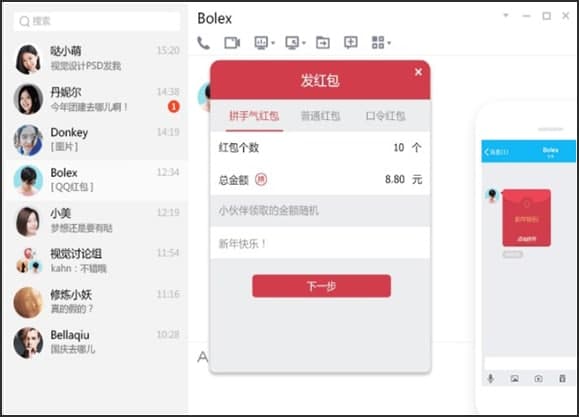579x417 pixels.
Task: Click the search magnifier icon
Action: coord(24,21)
